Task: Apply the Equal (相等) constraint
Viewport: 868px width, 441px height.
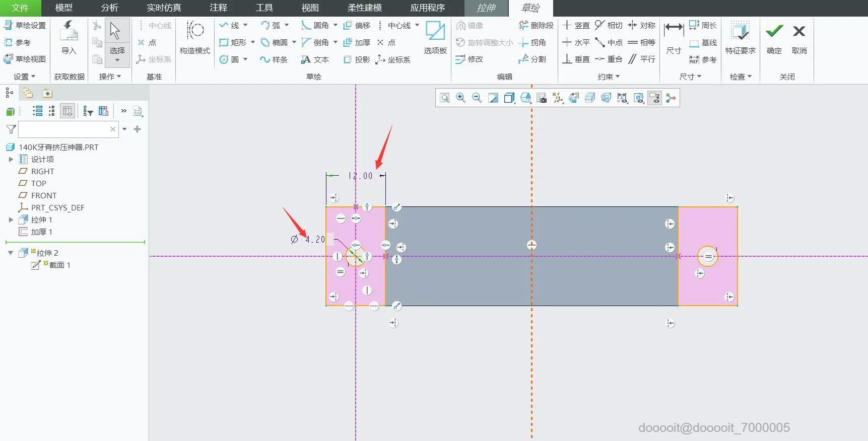Action: [x=641, y=42]
